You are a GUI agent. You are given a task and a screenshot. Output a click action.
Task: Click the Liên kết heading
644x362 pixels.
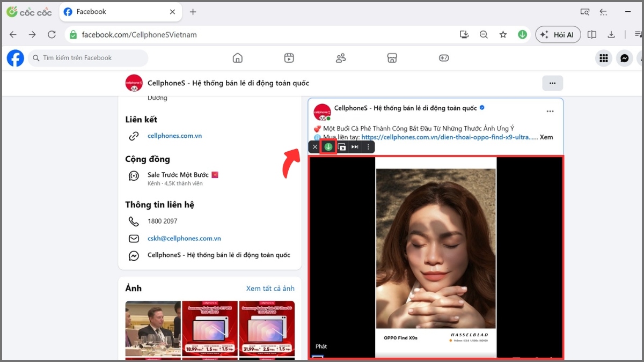pos(141,120)
